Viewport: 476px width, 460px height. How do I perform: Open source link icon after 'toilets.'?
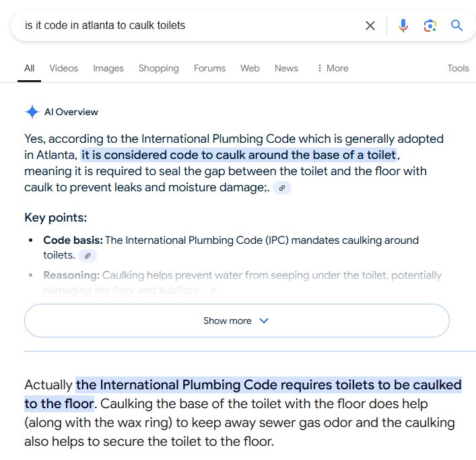click(88, 256)
